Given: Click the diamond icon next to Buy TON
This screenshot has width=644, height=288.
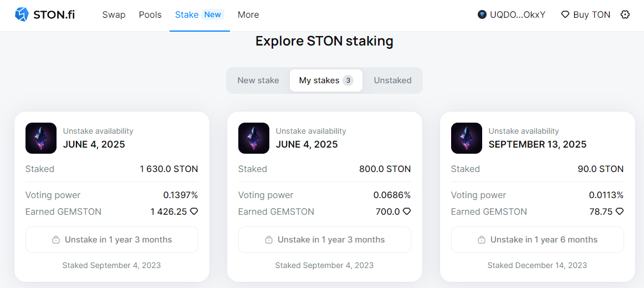Looking at the screenshot, I should 565,14.
